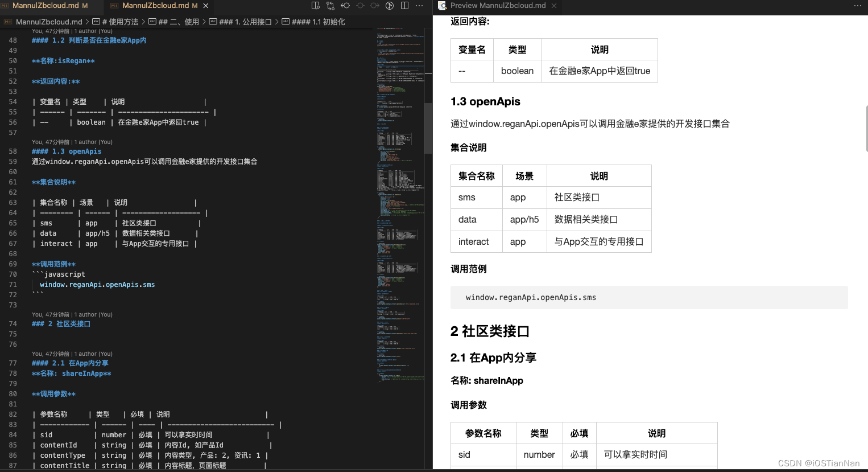Click '名称: shareInApp' in the preview
This screenshot has width=868, height=472.
pos(486,380)
